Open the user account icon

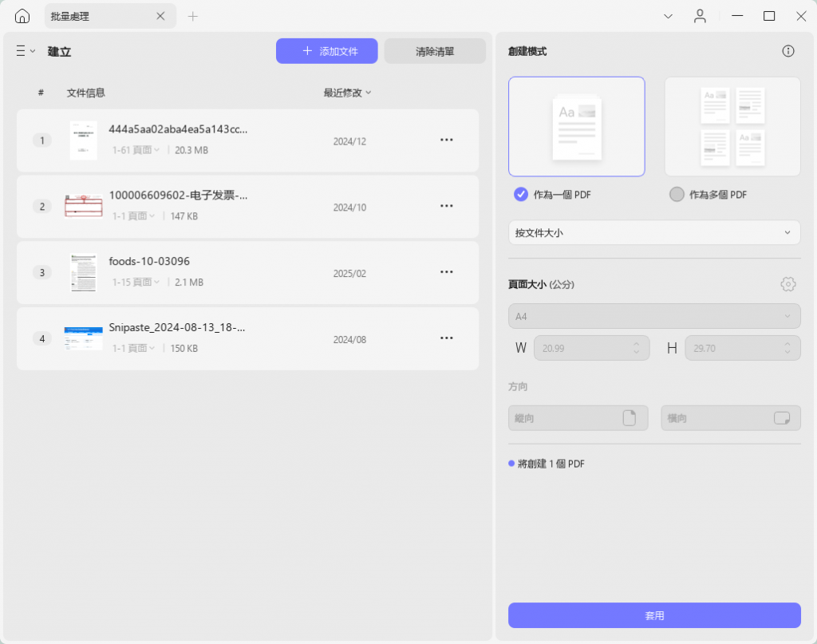click(x=700, y=17)
